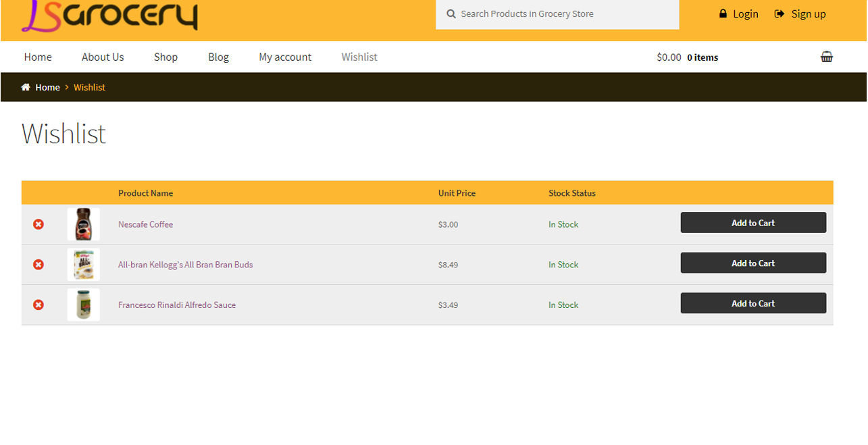Screen dimensions: 868x445
Task: Click the $3.00 price of Nescafe Coffee
Action: [448, 224]
